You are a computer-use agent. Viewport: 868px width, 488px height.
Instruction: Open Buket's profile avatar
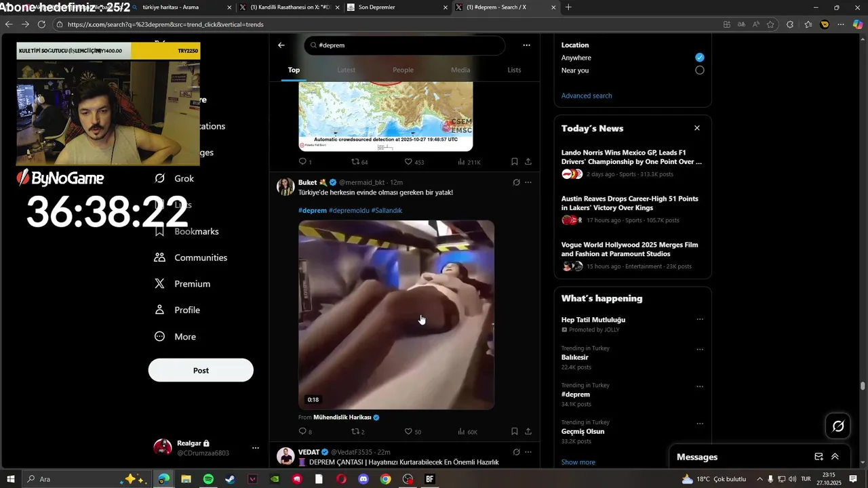285,187
